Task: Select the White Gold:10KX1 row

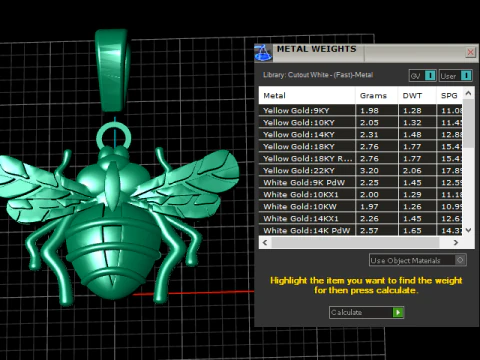Action: pyautogui.click(x=361, y=194)
